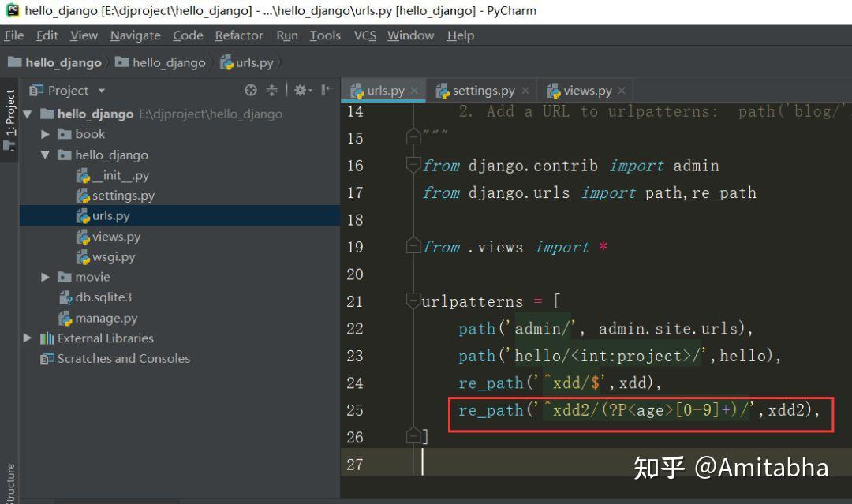Open the Project panel settings gear
Image resolution: width=852 pixels, height=504 pixels.
coord(301,90)
